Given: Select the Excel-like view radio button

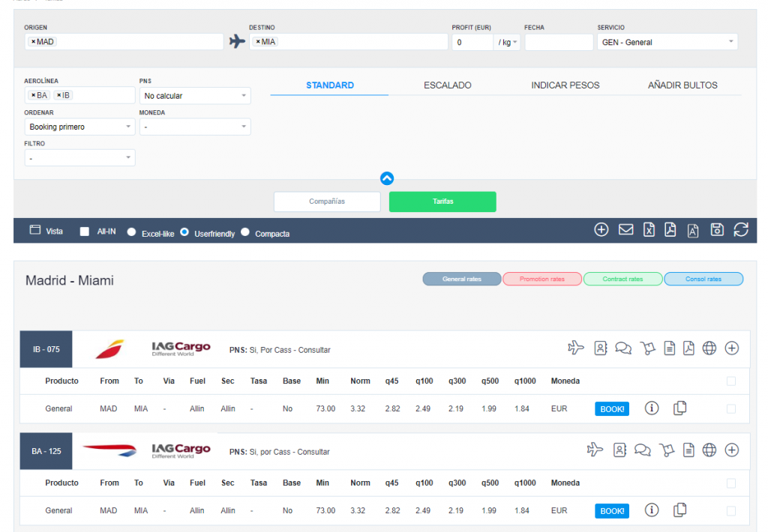Looking at the screenshot, I should (132, 232).
